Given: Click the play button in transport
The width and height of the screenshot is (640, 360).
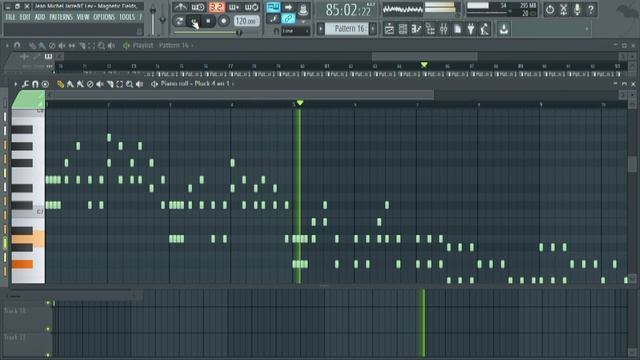Looking at the screenshot, I should pos(194,21).
